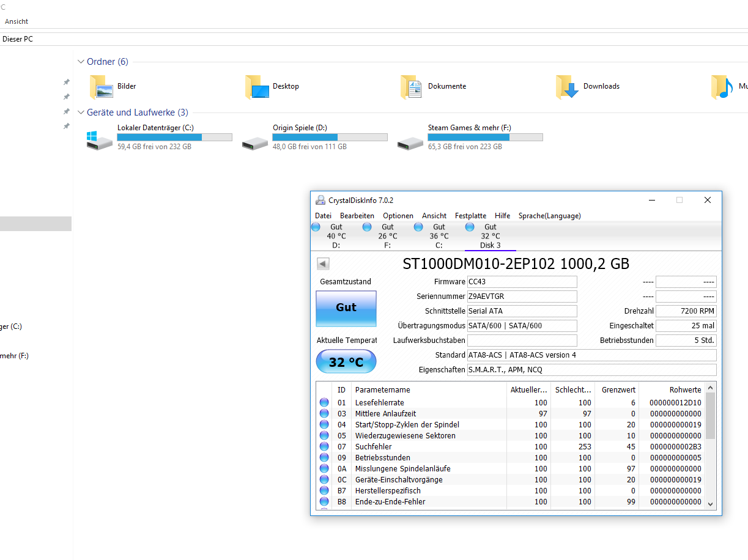Image resolution: width=748 pixels, height=560 pixels.
Task: Click Betriebsstunden field showing 5 Std.
Action: click(x=686, y=341)
